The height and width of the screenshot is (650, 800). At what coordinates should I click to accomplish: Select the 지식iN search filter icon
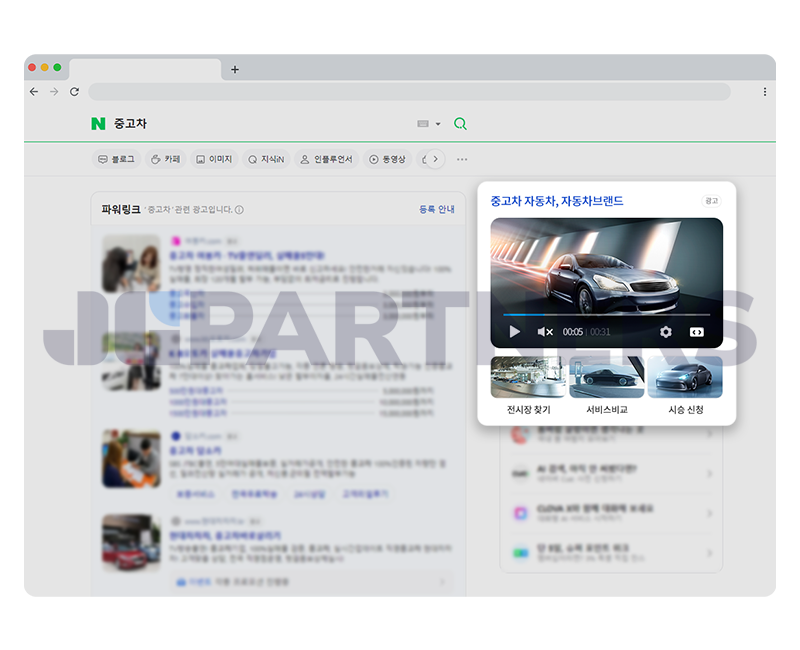(252, 158)
